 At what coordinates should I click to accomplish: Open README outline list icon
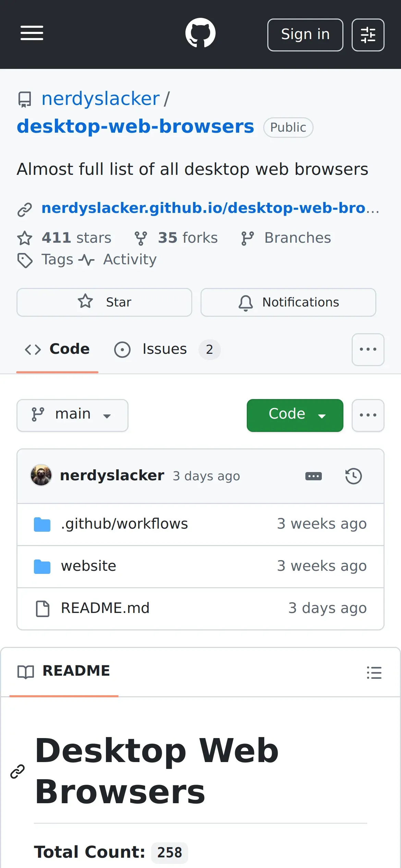tap(374, 673)
